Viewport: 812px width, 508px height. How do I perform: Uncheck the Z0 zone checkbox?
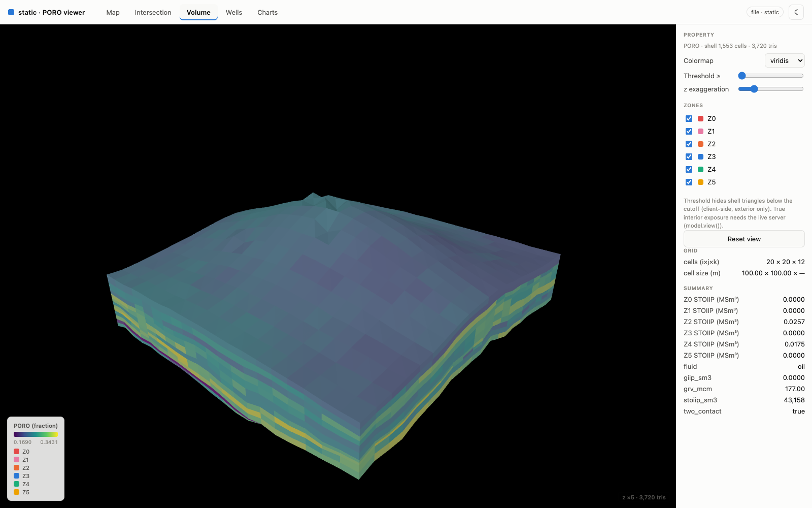(689, 118)
